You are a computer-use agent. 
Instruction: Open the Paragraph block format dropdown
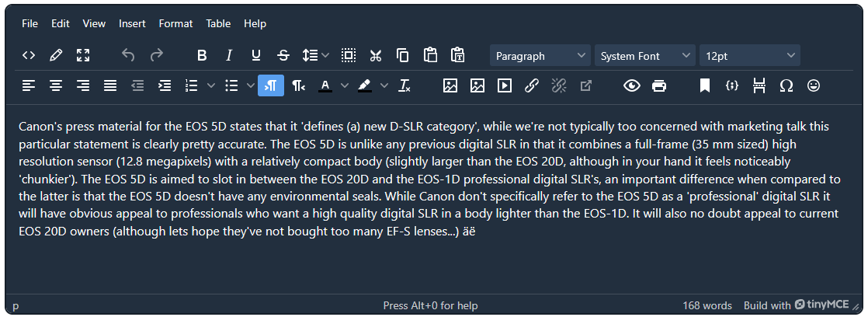point(540,56)
